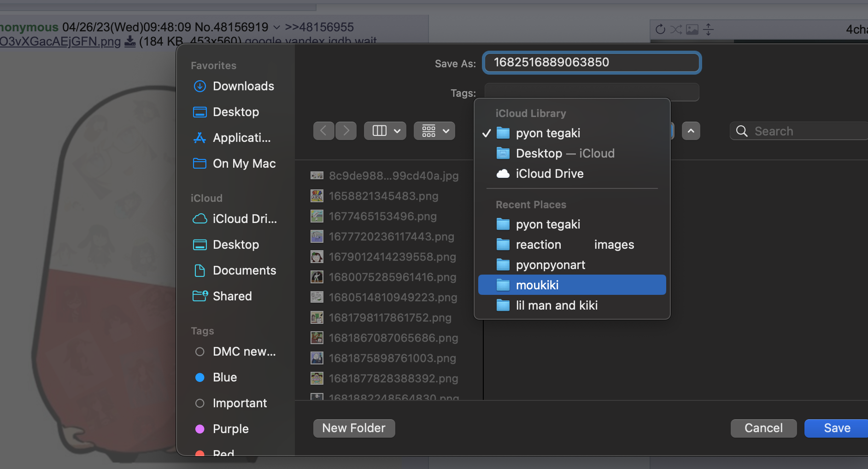Select file 1679012414239558.png
868x469 pixels.
[383, 257]
